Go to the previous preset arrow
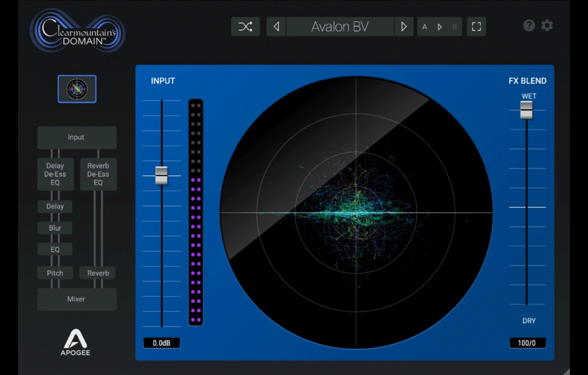This screenshot has width=588, height=375. 276,27
